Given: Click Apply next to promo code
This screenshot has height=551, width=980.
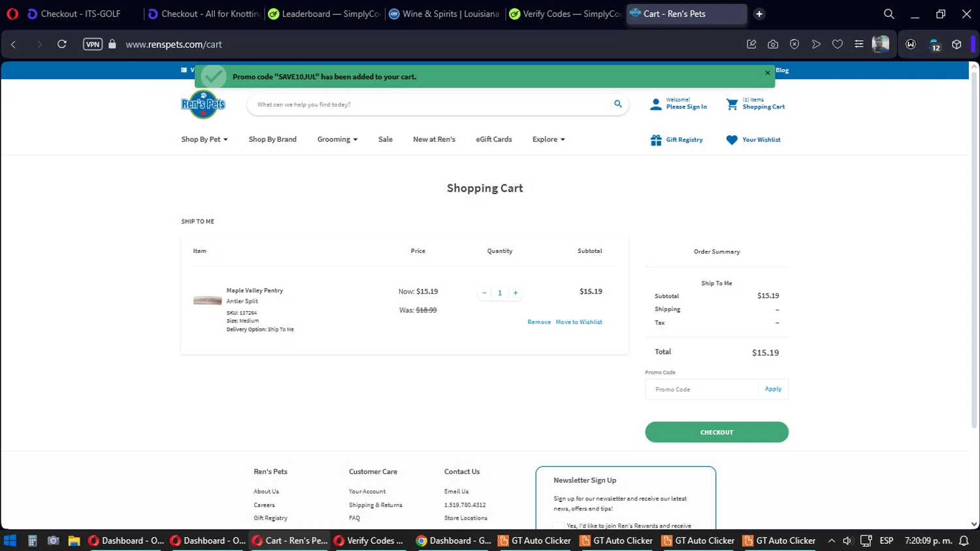Looking at the screenshot, I should tap(773, 389).
